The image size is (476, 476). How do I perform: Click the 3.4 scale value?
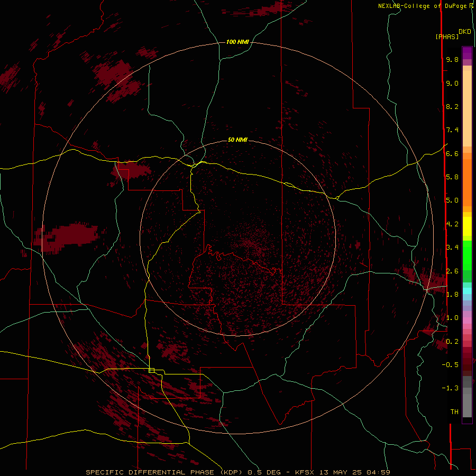pyautogui.click(x=452, y=248)
